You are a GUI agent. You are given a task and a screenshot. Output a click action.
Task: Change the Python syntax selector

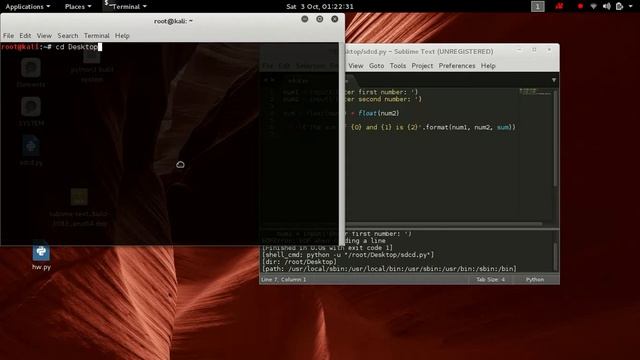[x=535, y=280]
